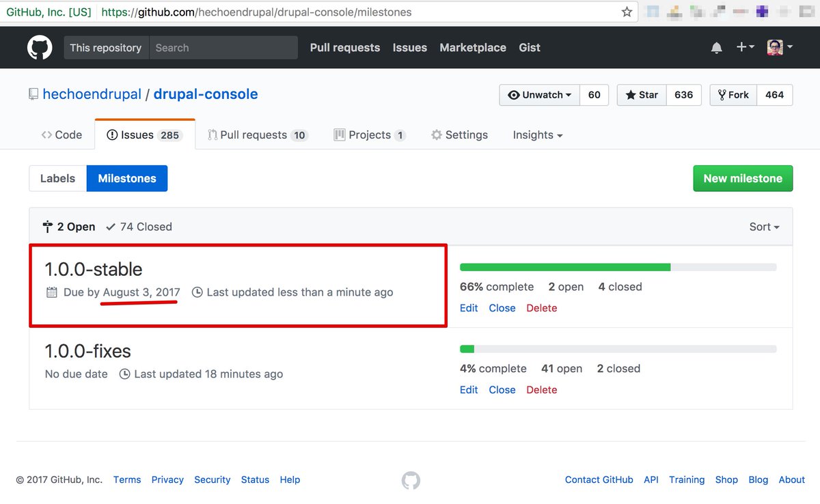Delete the 1.0.0-stable milestone
This screenshot has height=504, width=820.
coord(542,308)
